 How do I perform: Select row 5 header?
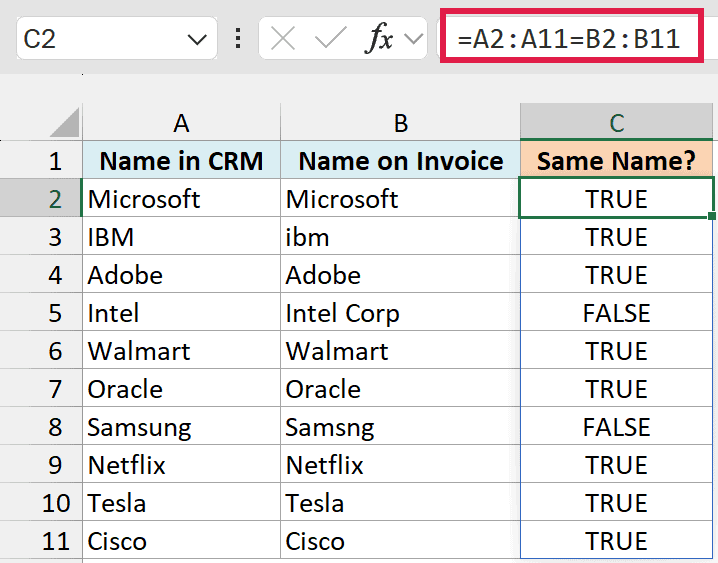pos(41,313)
